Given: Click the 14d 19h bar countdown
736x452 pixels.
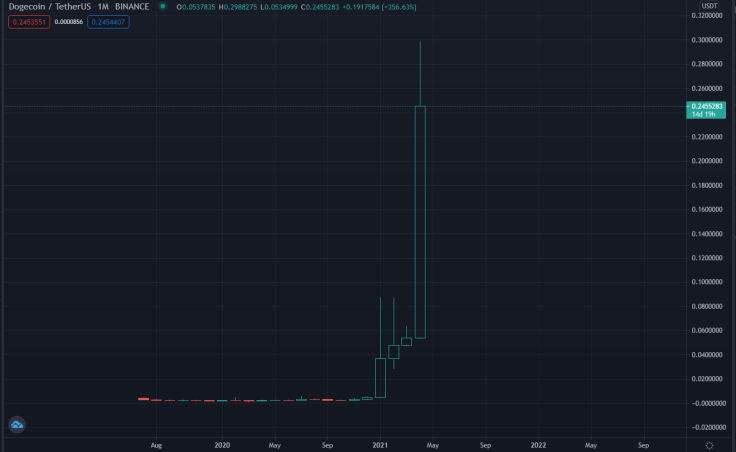Looking at the screenshot, I should point(706,114).
